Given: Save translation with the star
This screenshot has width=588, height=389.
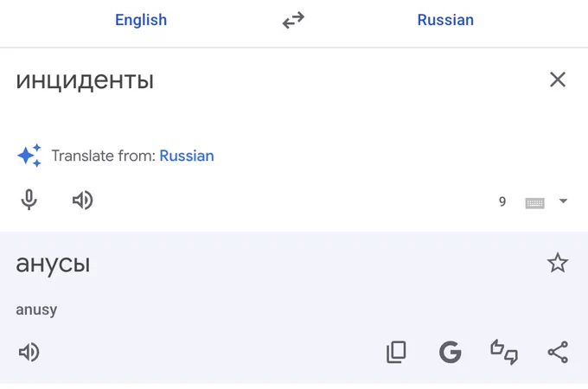Looking at the screenshot, I should pos(558,263).
